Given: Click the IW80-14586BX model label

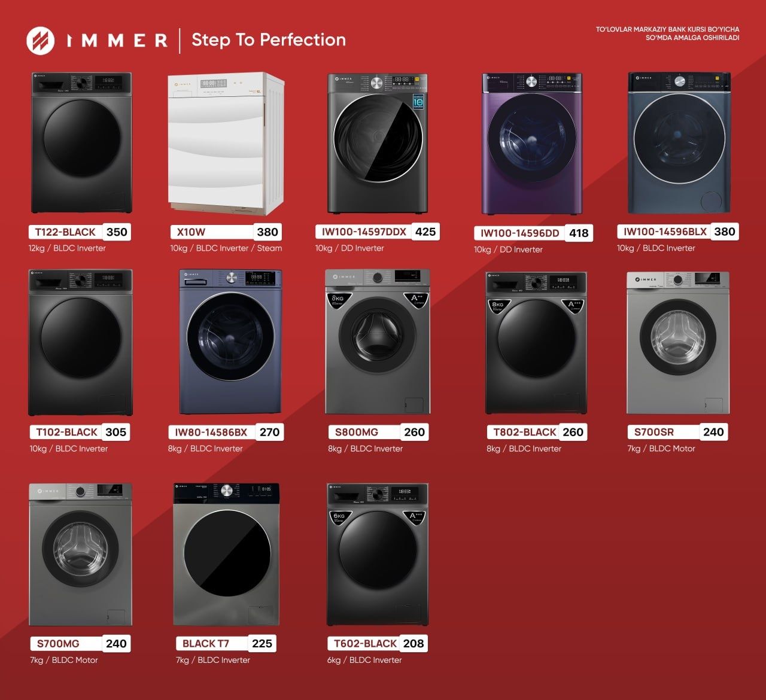Looking at the screenshot, I should (x=211, y=432).
